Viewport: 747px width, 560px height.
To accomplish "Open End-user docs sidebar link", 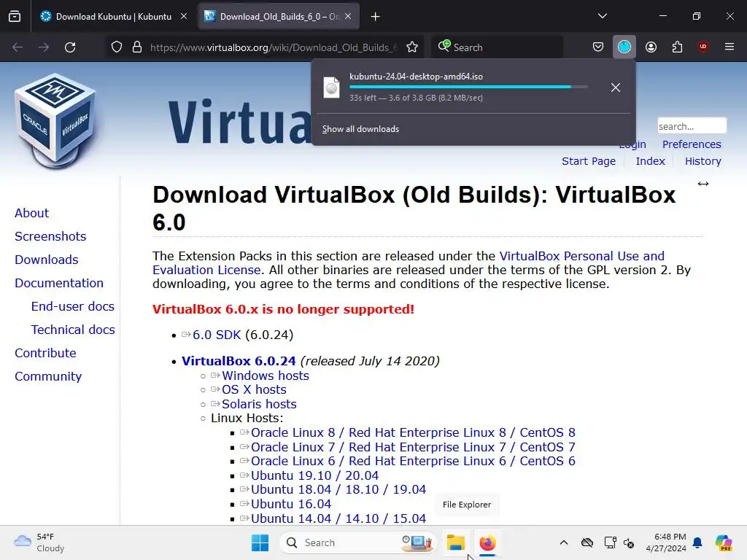I will 72,307.
